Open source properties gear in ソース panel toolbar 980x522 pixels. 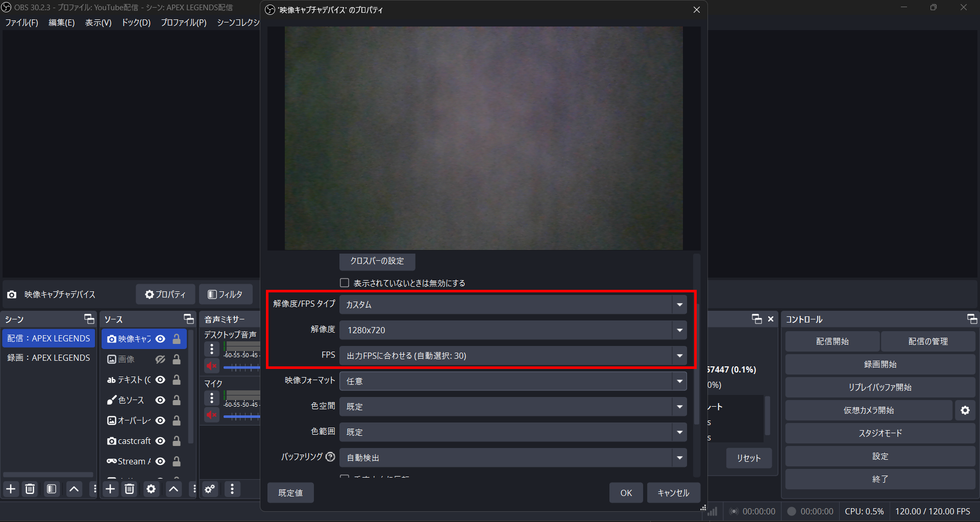coord(151,489)
